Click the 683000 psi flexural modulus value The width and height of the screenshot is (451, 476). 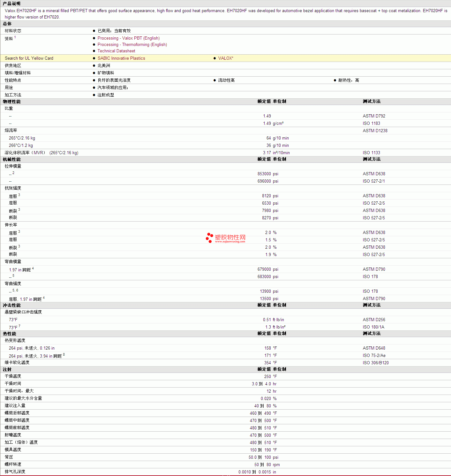coord(268,276)
